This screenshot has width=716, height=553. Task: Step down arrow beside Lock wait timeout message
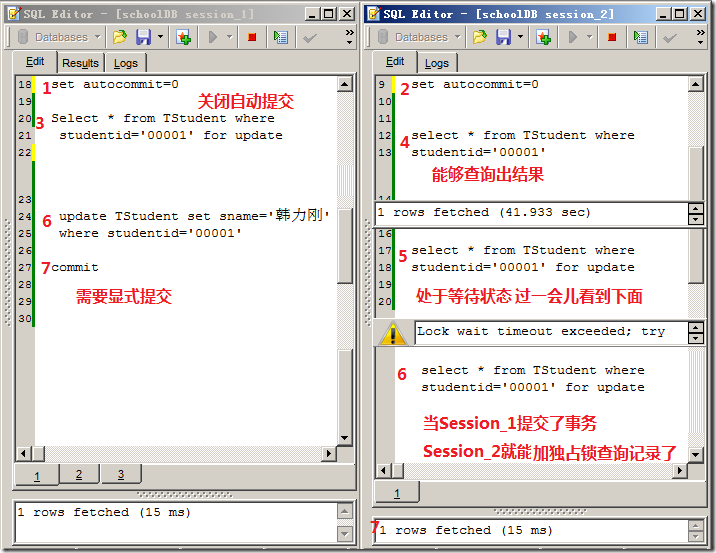(x=695, y=338)
